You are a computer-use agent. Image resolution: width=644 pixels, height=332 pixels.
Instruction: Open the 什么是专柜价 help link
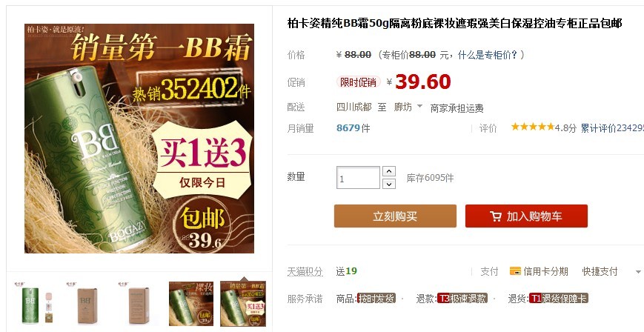pos(488,55)
